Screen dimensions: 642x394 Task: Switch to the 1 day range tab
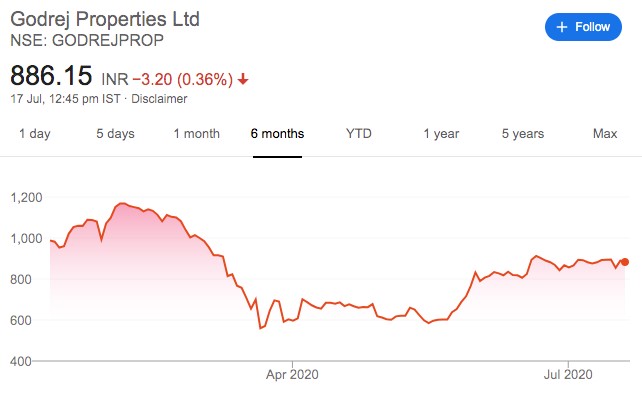click(35, 134)
